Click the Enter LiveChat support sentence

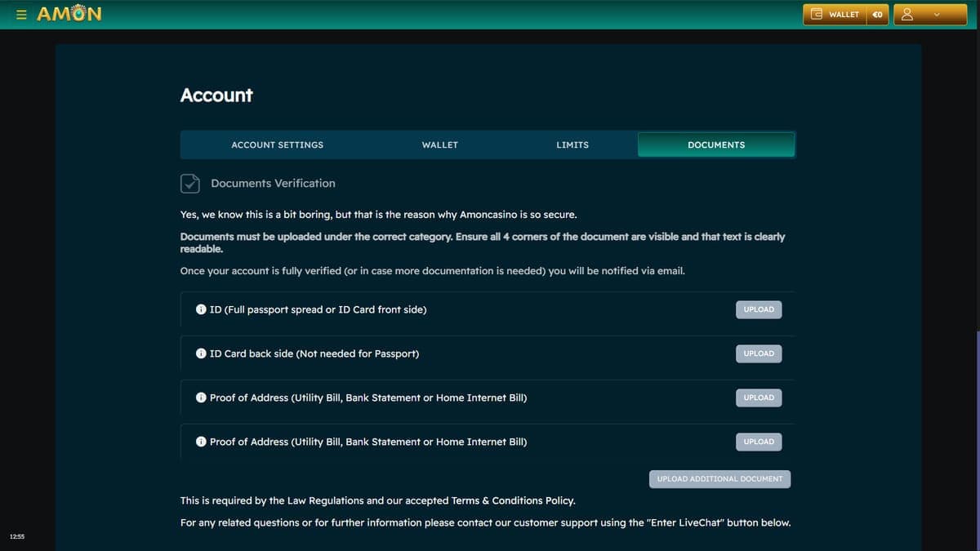pos(485,522)
